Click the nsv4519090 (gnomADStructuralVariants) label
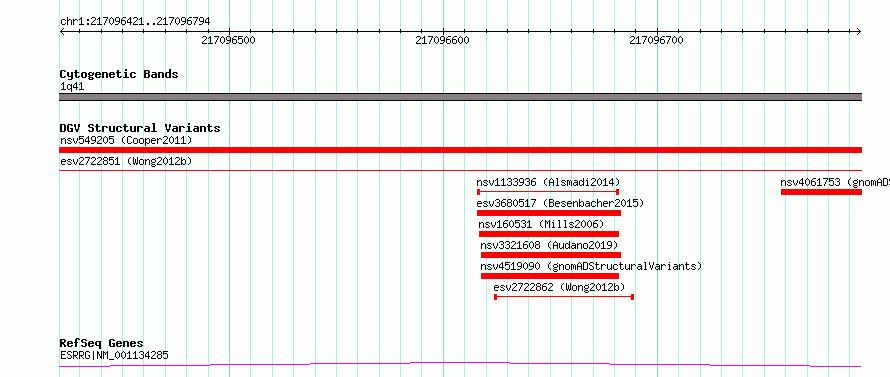 [591, 266]
